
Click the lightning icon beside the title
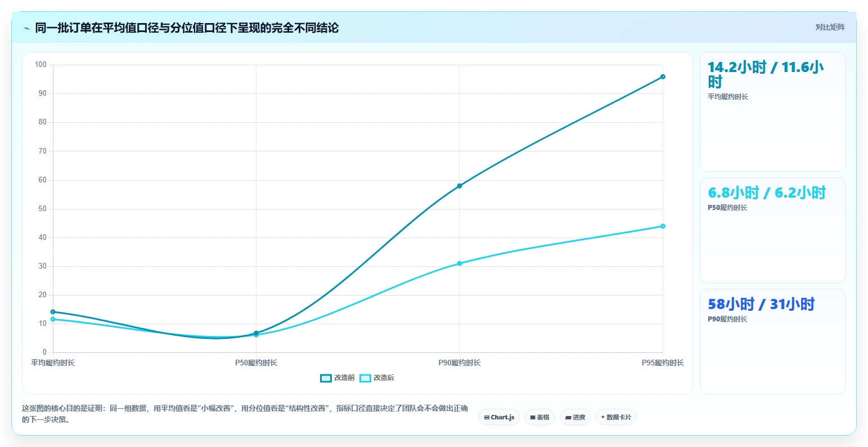(26, 28)
